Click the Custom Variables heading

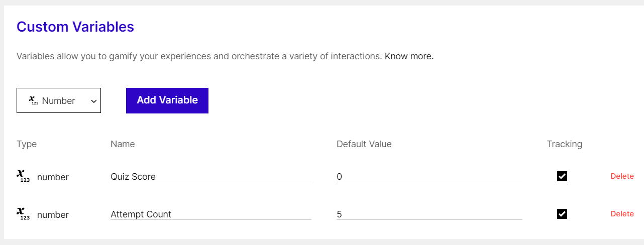click(75, 27)
